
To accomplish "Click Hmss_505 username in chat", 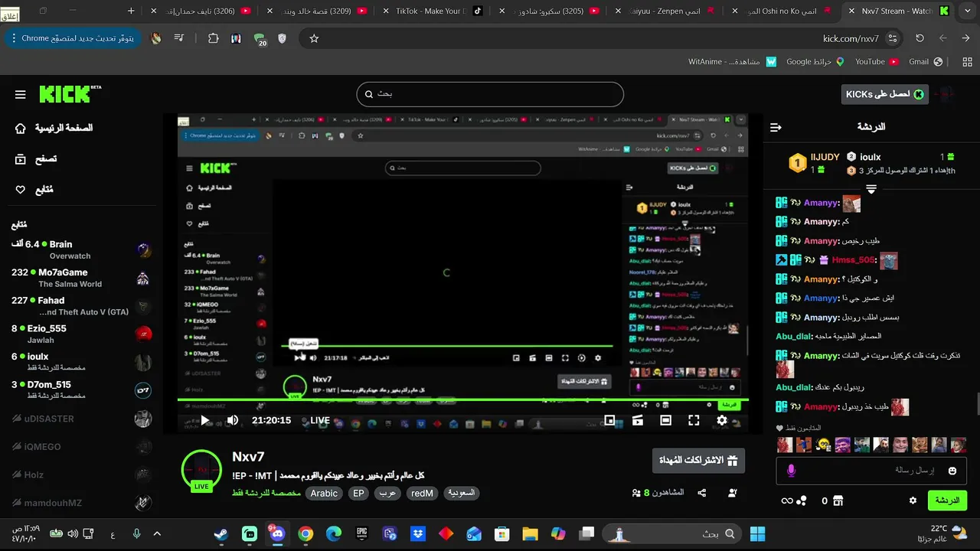I will 854,260.
